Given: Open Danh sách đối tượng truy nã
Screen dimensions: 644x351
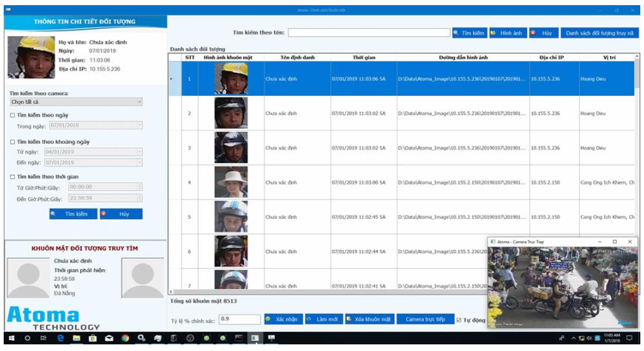Looking at the screenshot, I should 599,33.
